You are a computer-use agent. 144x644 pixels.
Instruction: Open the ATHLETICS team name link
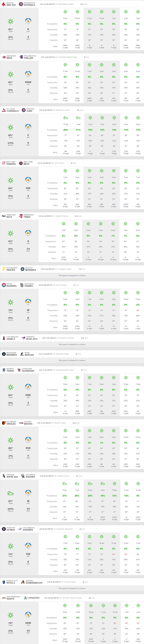coord(34,598)
